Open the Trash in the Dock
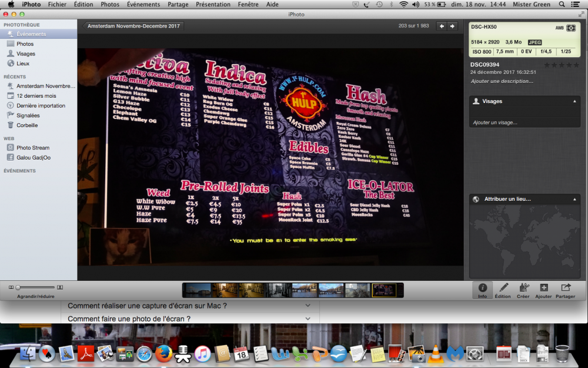The width and height of the screenshot is (588, 368). [x=562, y=354]
